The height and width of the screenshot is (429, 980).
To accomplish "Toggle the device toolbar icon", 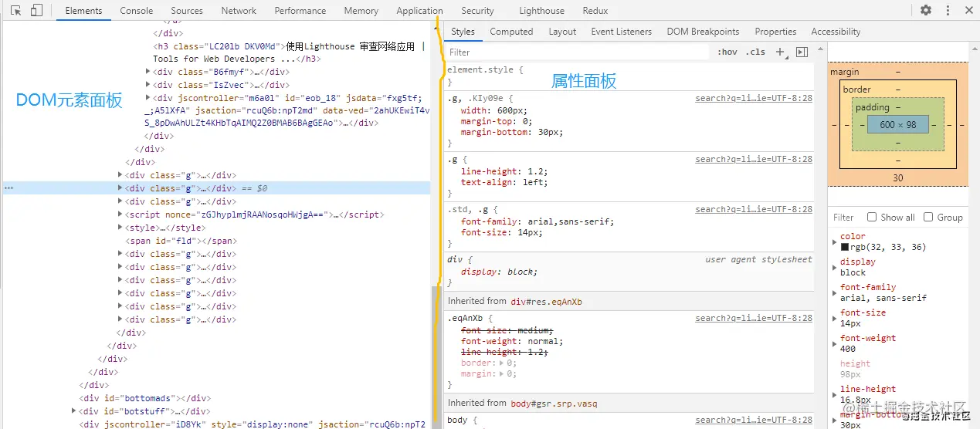I will (x=36, y=11).
